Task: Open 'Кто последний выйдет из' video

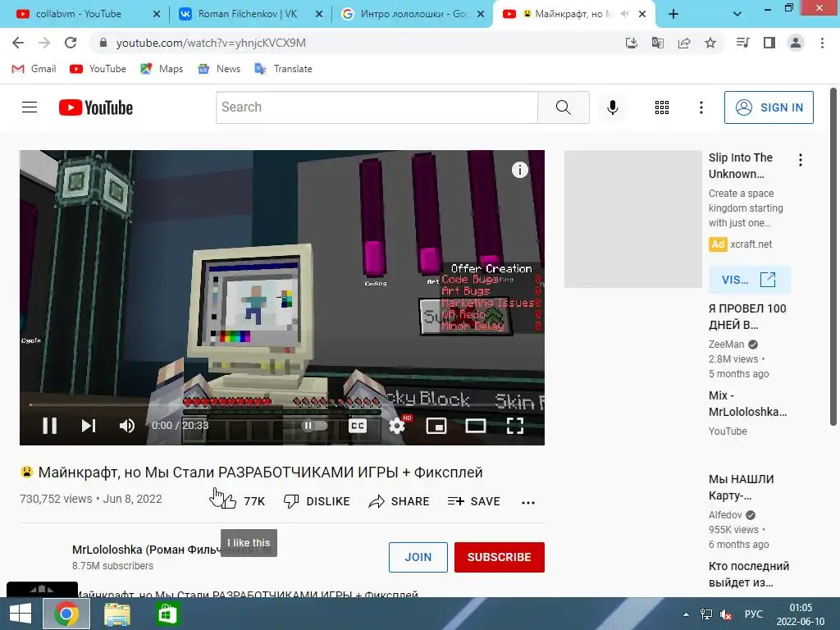Action: click(748, 573)
